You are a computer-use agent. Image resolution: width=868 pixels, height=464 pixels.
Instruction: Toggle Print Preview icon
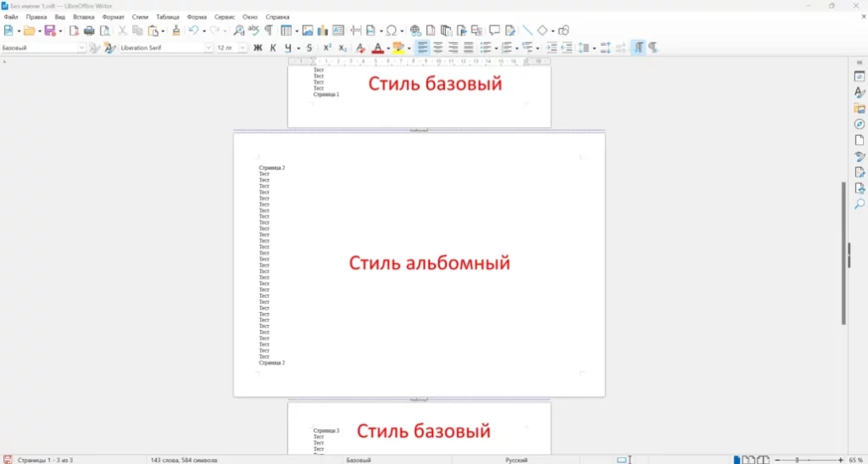click(104, 31)
